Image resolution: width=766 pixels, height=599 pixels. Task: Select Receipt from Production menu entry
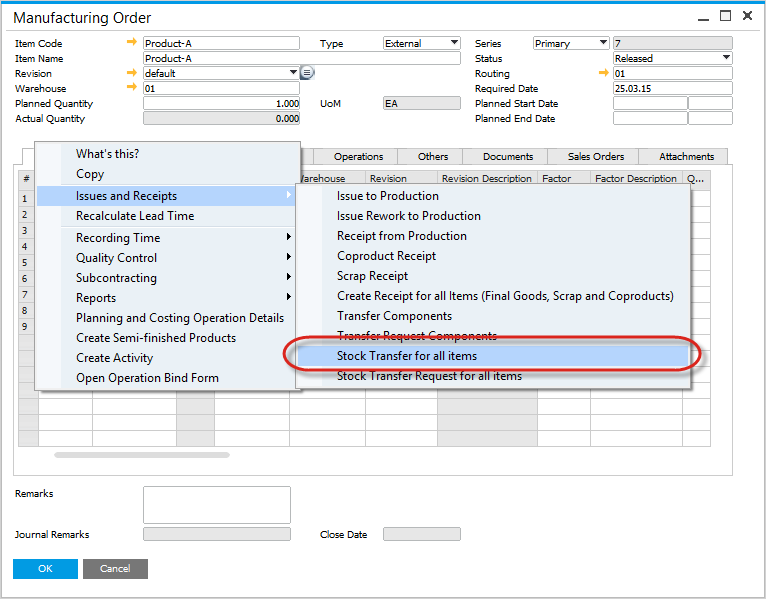402,236
